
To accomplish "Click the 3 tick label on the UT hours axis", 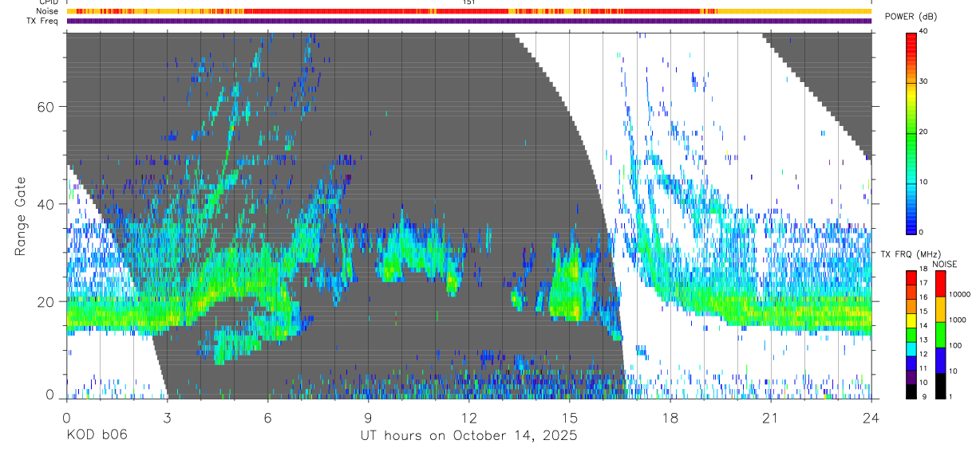I will pyautogui.click(x=167, y=418).
